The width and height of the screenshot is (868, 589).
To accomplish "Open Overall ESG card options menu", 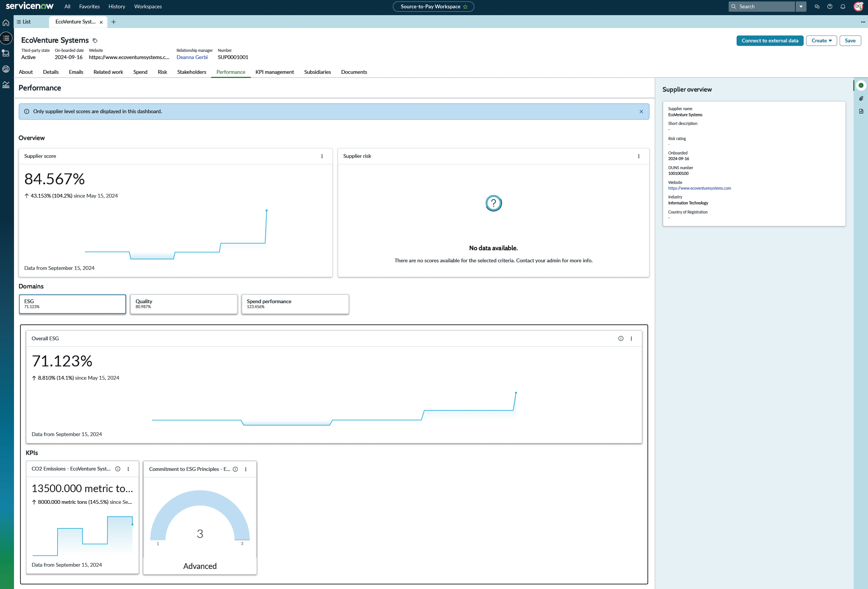I will coord(631,338).
